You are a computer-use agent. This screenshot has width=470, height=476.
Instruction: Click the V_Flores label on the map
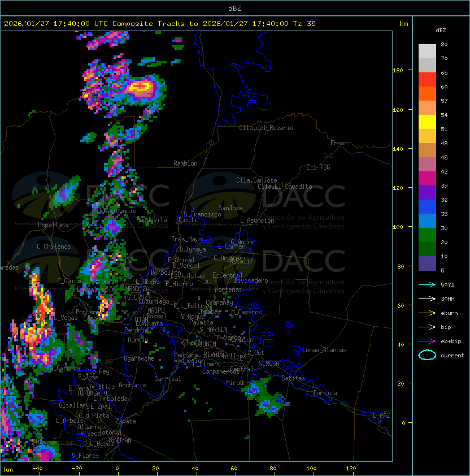click(85, 456)
